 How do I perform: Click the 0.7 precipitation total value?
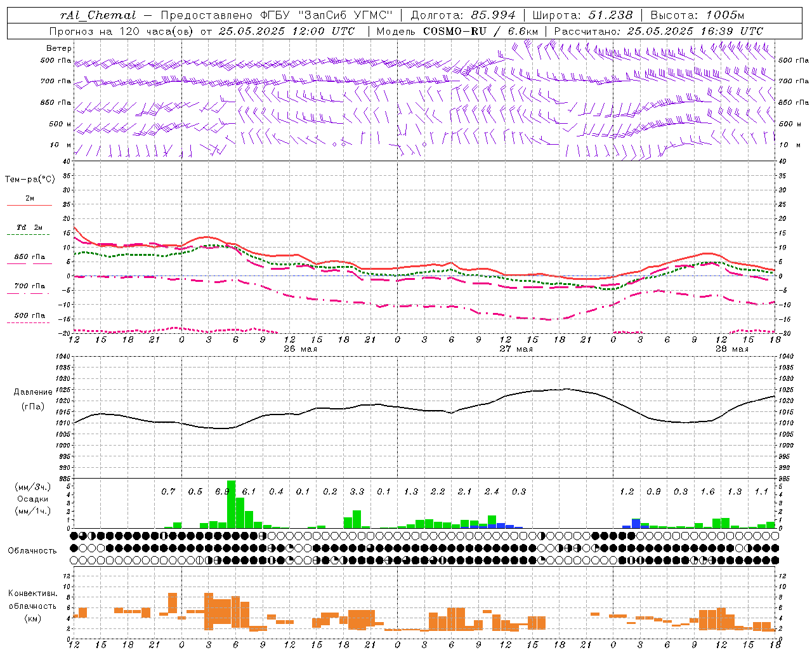tap(168, 492)
